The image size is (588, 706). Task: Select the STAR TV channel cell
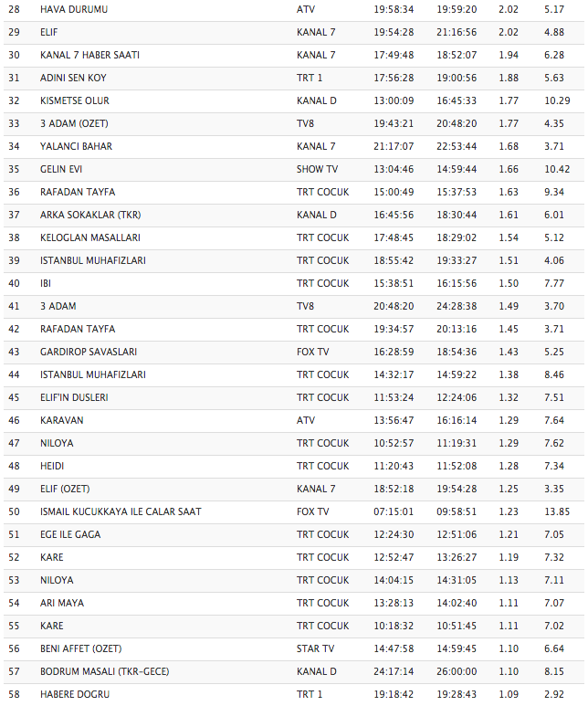(315, 648)
